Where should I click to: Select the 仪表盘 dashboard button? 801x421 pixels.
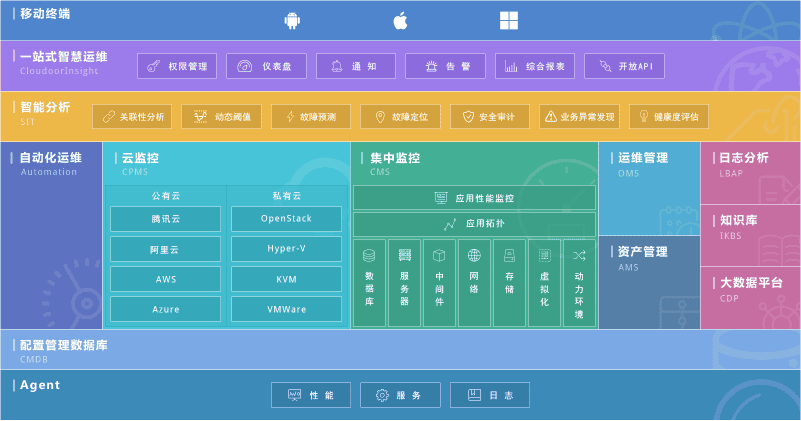[x=266, y=66]
